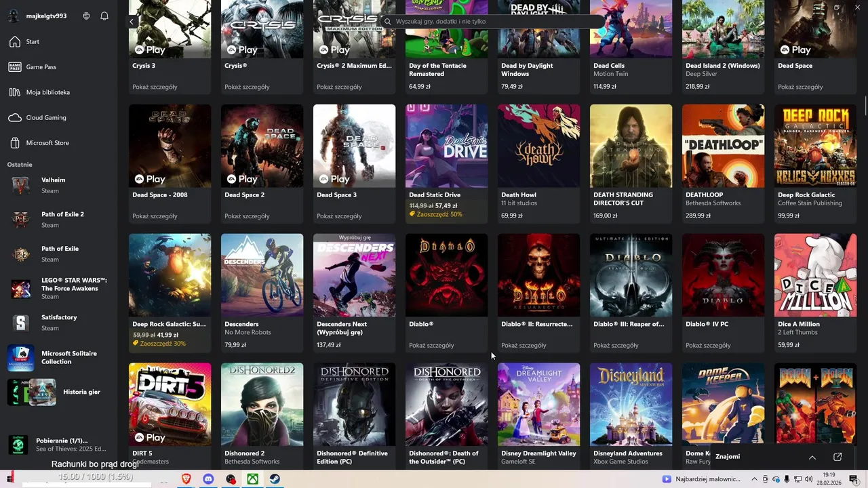
Task: Show hidden system tray icons
Action: click(x=754, y=479)
